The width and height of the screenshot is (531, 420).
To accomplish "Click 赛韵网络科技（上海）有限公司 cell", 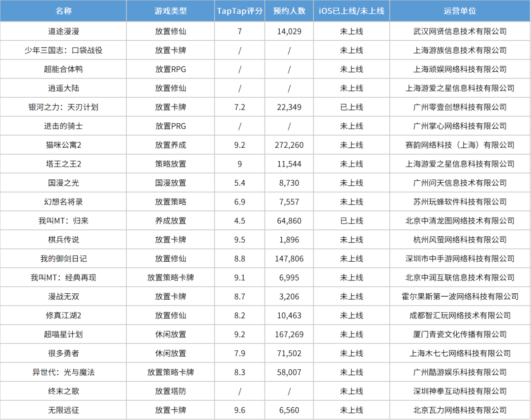I will (460, 145).
